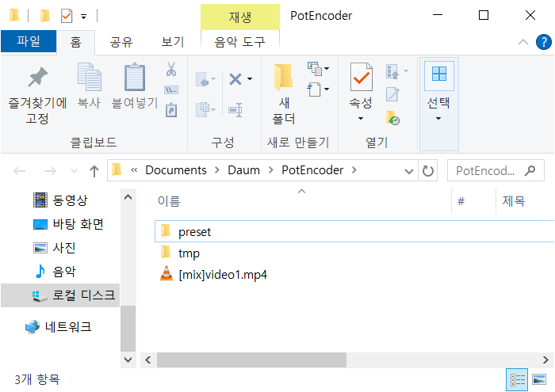This screenshot has width=555, height=392.
Task: Navigate to Daum in address path
Action: (244, 170)
